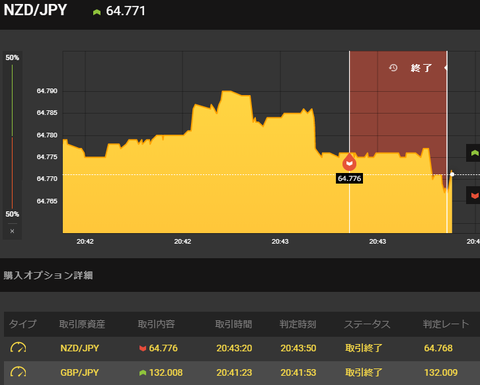Click expiry time 20:43:50
The width and height of the screenshot is (480, 385).
[298, 348]
